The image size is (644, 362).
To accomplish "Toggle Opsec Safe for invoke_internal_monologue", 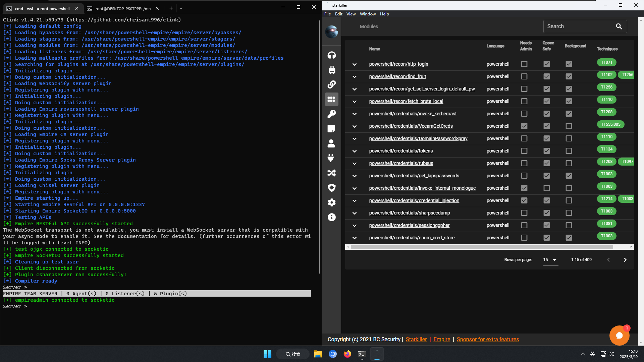I will pyautogui.click(x=546, y=188).
